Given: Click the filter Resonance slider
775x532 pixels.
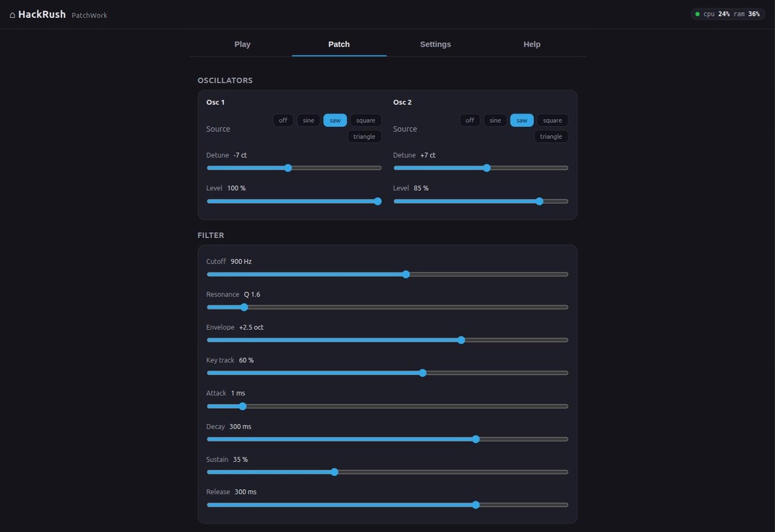Looking at the screenshot, I should click(x=387, y=307).
